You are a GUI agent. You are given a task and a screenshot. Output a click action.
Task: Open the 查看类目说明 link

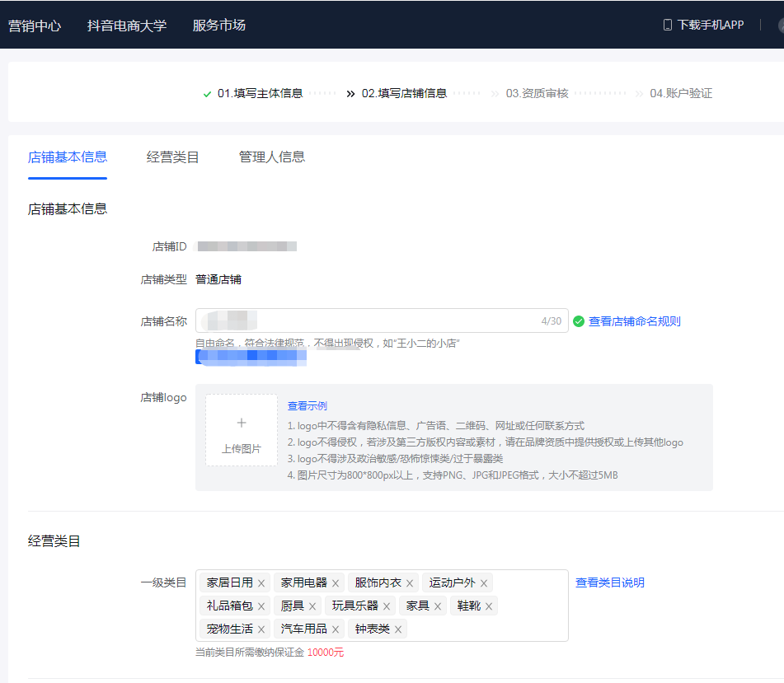point(609,582)
